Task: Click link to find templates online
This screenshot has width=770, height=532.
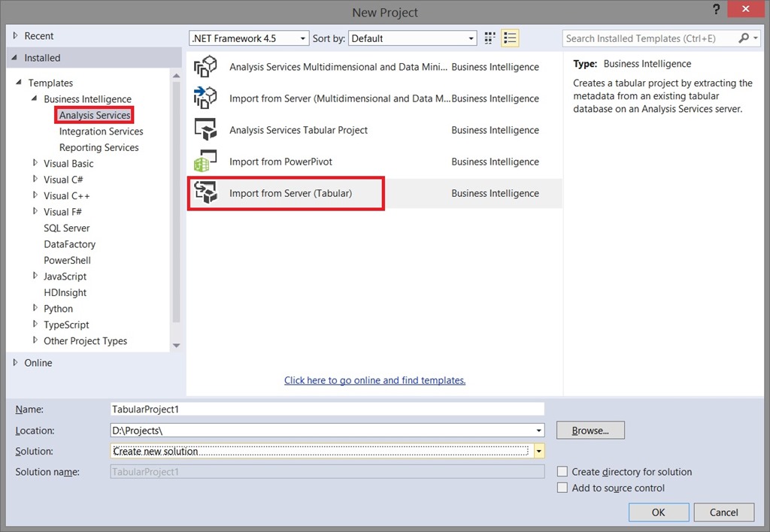Action: tap(374, 380)
